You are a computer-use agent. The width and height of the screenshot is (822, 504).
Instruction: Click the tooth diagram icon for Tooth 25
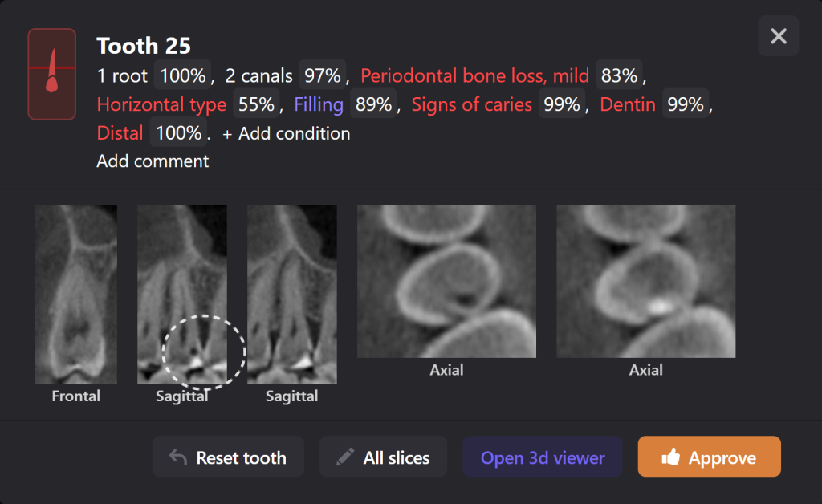coord(51,73)
